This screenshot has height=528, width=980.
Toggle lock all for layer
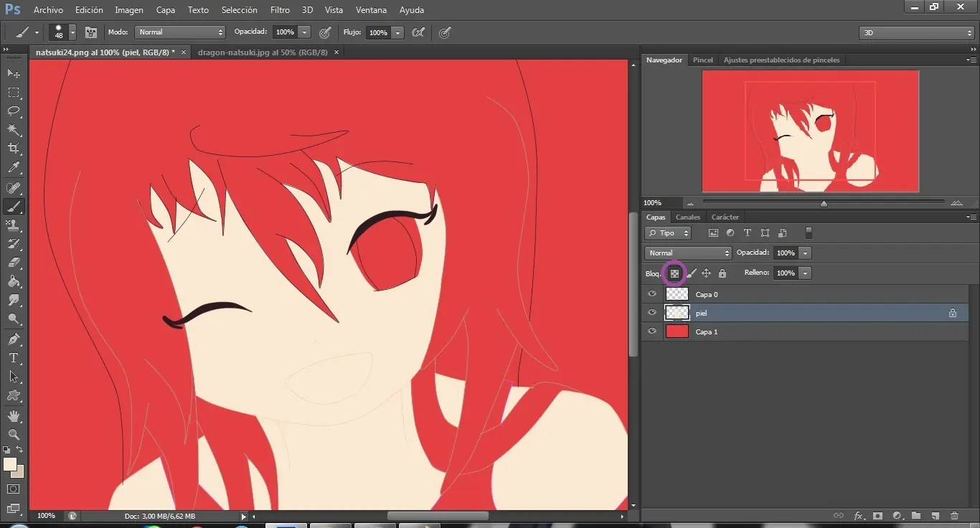point(722,273)
